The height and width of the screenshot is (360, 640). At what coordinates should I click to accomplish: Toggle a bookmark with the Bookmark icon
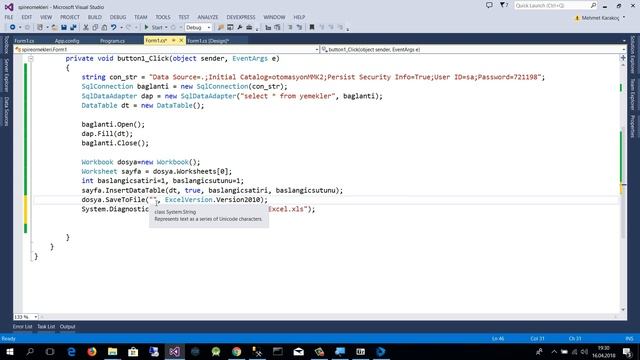(x=312, y=27)
